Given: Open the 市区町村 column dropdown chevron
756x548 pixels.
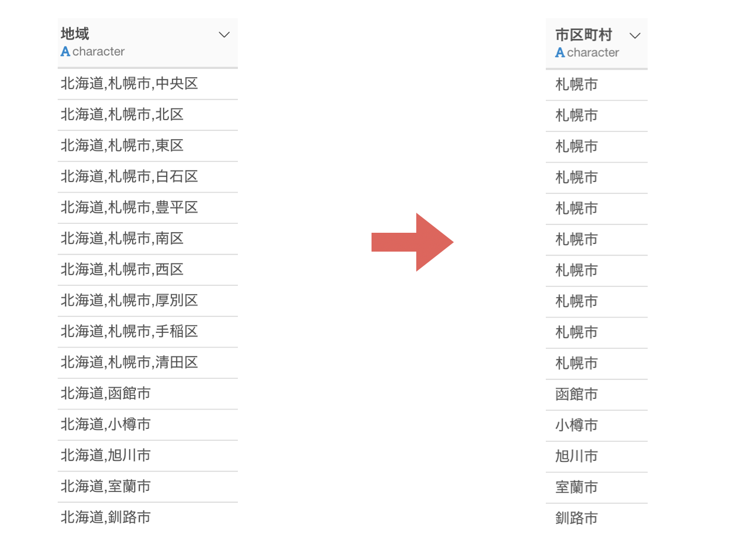Looking at the screenshot, I should [635, 36].
